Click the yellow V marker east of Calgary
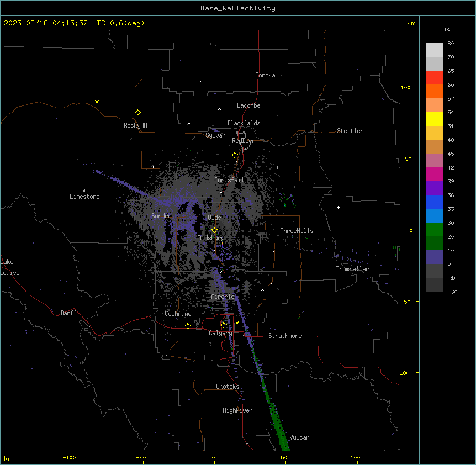 (237, 323)
